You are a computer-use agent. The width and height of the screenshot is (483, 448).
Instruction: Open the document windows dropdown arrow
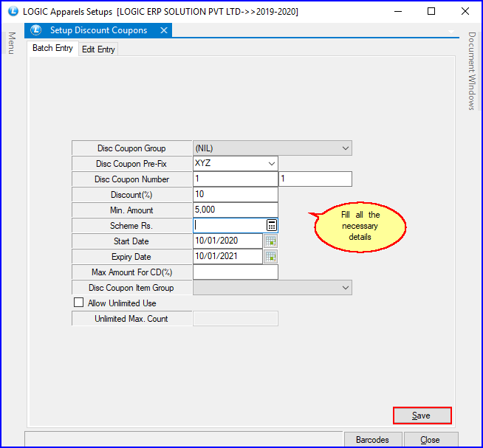(451, 32)
